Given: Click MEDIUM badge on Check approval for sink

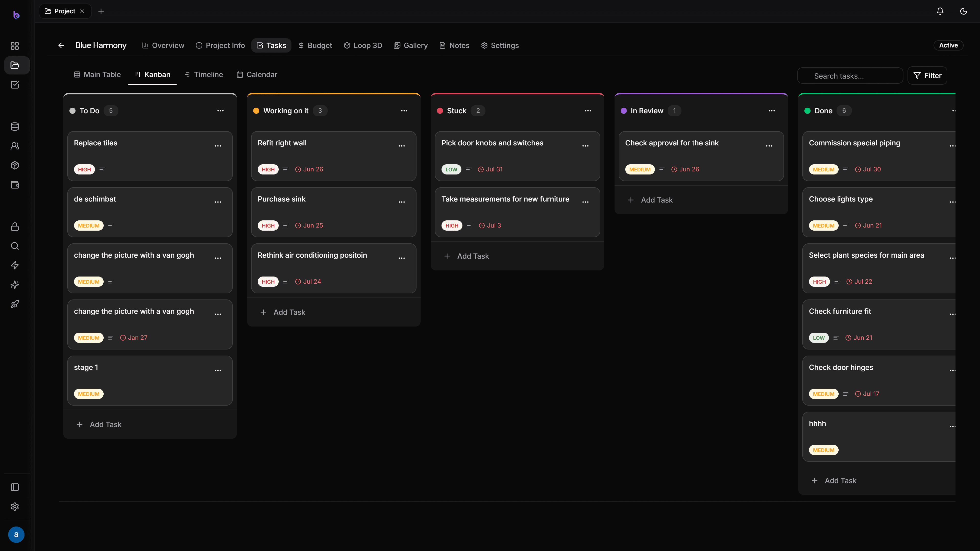Looking at the screenshot, I should point(640,170).
